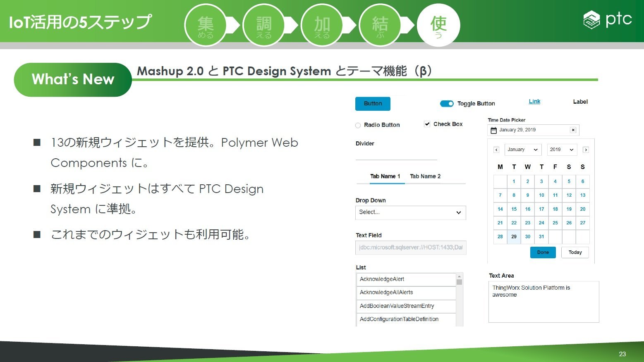Click into the Text Field input

point(411,248)
